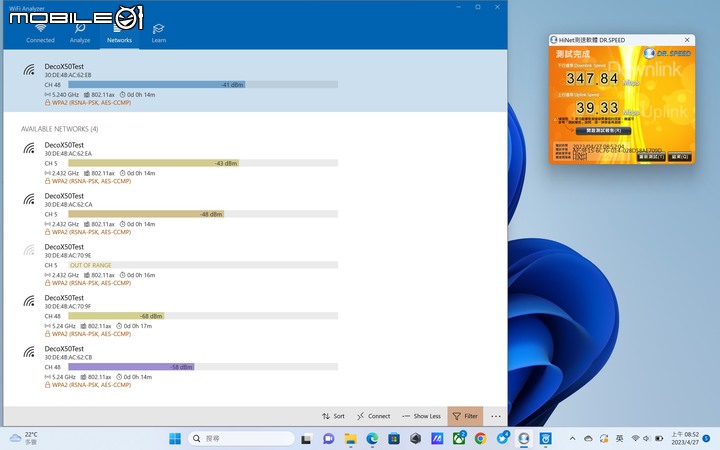This screenshot has width=720, height=450.
Task: Click the 0d 0h 16m uptime text
Action: (141, 275)
